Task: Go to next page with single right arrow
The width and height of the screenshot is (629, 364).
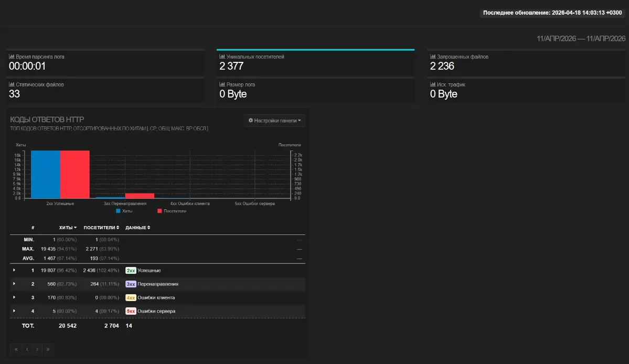Action: pyautogui.click(x=37, y=349)
